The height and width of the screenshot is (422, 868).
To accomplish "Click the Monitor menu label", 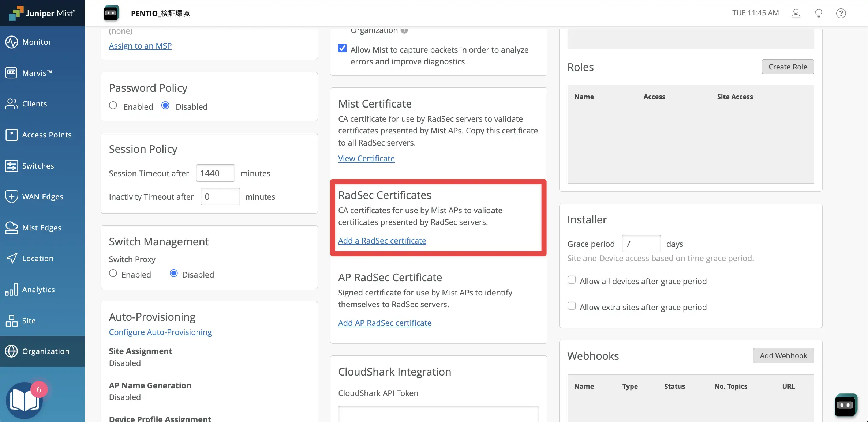I will 37,42.
